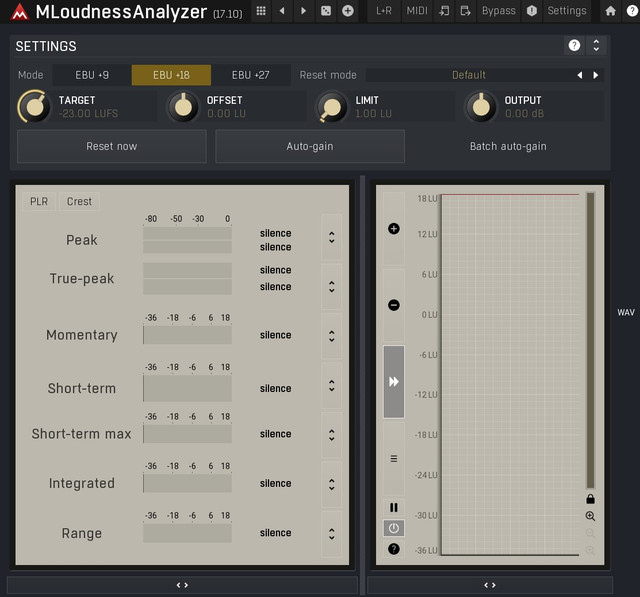Open the graph menu hamburger icon
The image size is (640, 597).
point(393,459)
